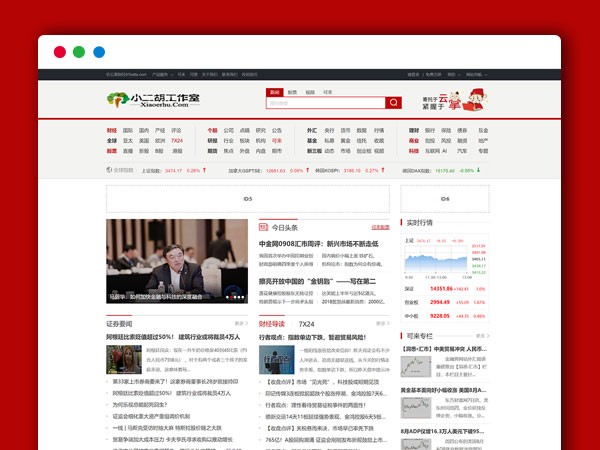
Task: Expand 更多 in the 财经导读 section
Action: pyautogui.click(x=381, y=324)
